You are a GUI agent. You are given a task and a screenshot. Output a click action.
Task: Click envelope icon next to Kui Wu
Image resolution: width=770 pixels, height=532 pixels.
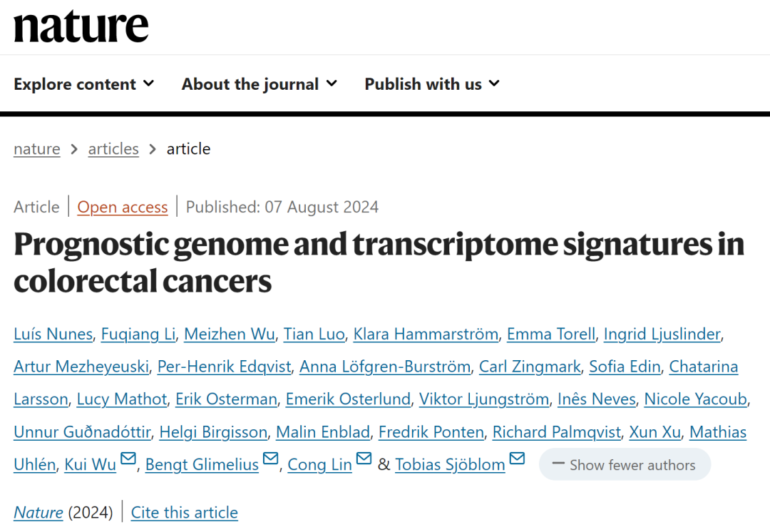128,459
